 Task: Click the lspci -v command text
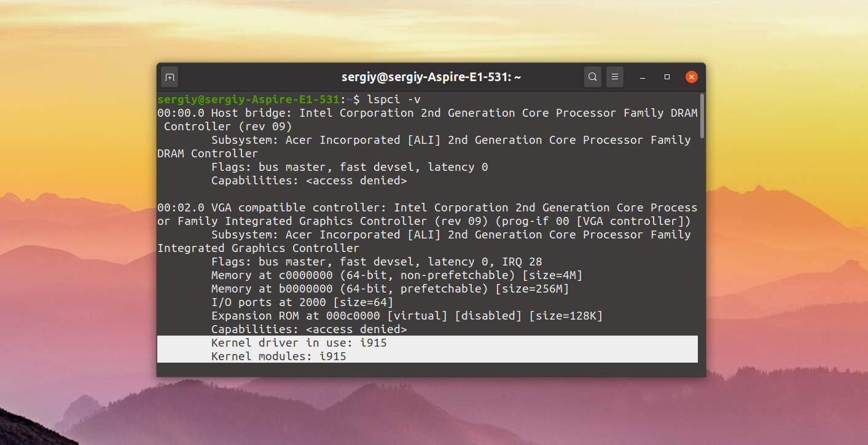394,99
